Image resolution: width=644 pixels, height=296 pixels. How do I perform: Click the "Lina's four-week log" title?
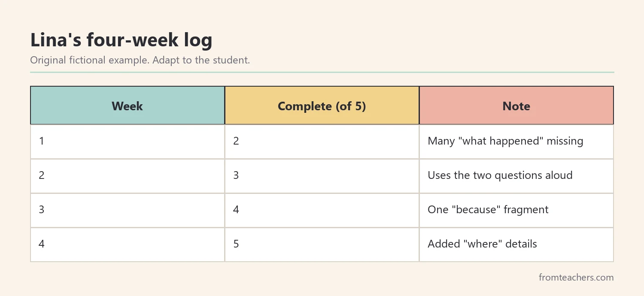(x=121, y=40)
